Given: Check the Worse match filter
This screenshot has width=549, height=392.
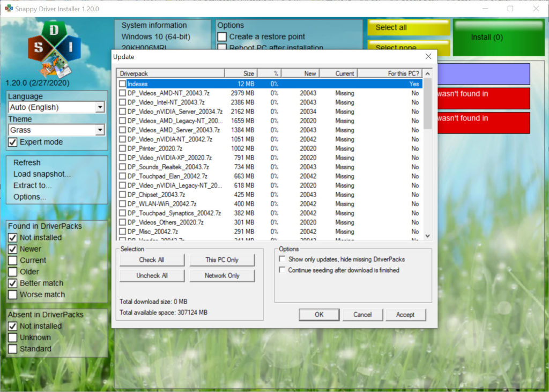Looking at the screenshot, I should pos(13,295).
